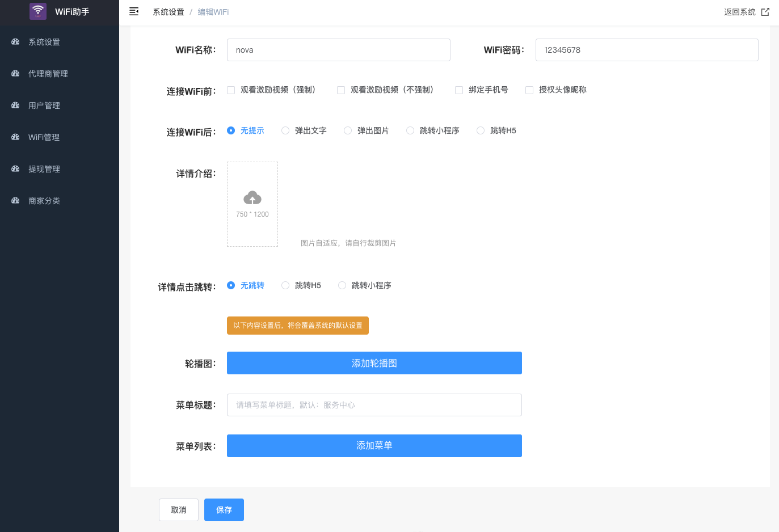Enable 观看激励视频（不强制）checkbox
The height and width of the screenshot is (532, 779).
pos(341,90)
